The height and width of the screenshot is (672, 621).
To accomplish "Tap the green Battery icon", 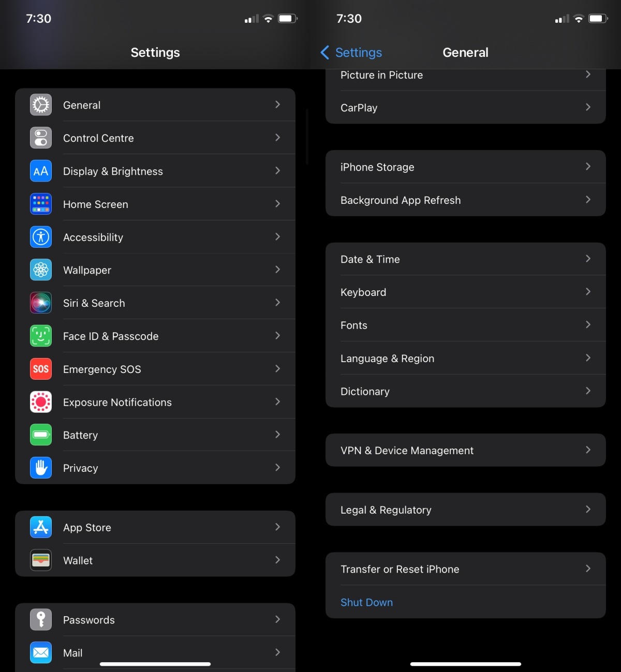I will point(41,435).
